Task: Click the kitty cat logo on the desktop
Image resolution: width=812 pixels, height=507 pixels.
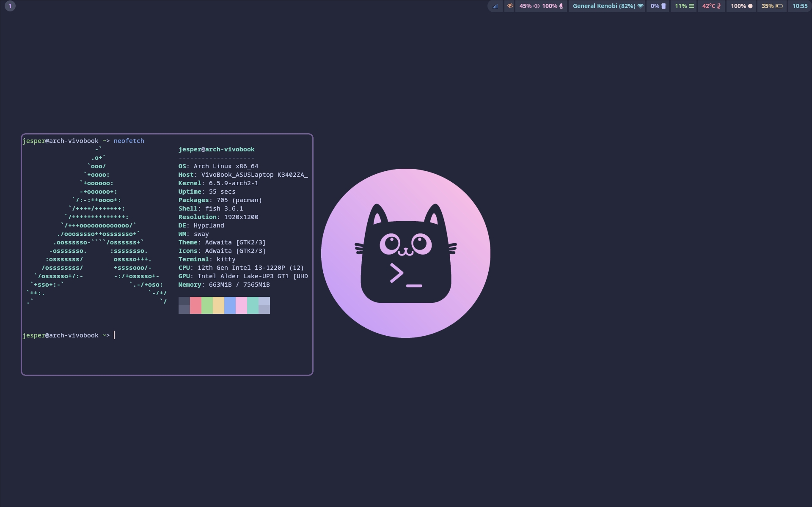Action: [406, 253]
